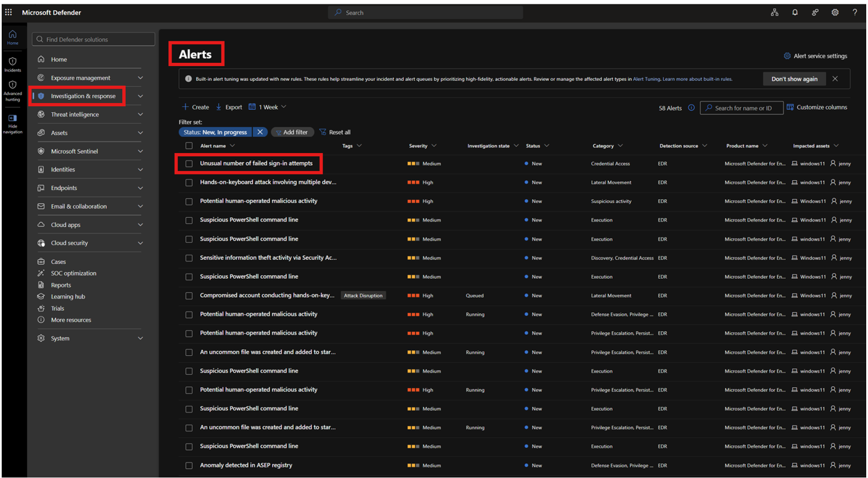This screenshot has width=868, height=478.
Task: Open Learn more about built-in rules link
Action: click(x=698, y=79)
